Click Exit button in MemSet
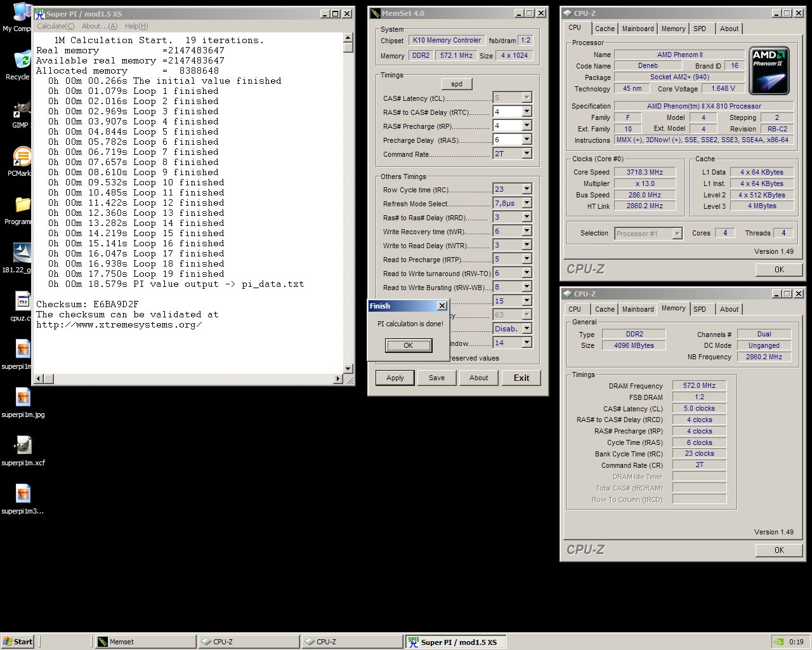The height and width of the screenshot is (650, 812). 521,378
